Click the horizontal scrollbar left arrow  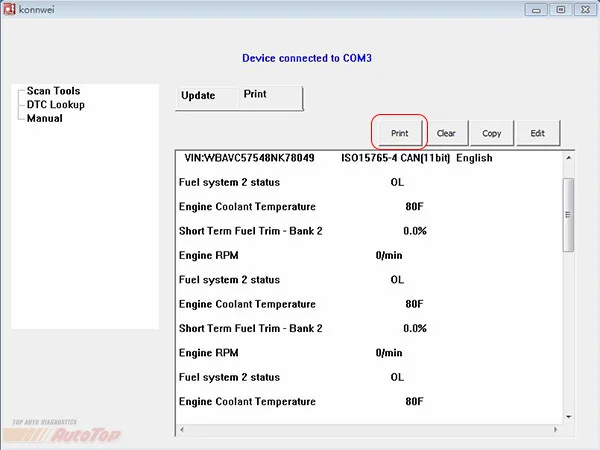(182, 430)
